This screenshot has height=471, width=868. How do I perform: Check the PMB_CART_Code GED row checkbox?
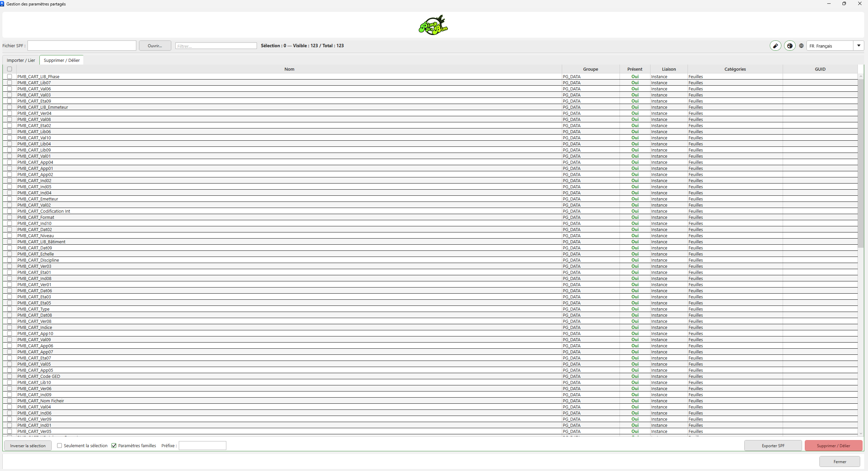coord(10,376)
